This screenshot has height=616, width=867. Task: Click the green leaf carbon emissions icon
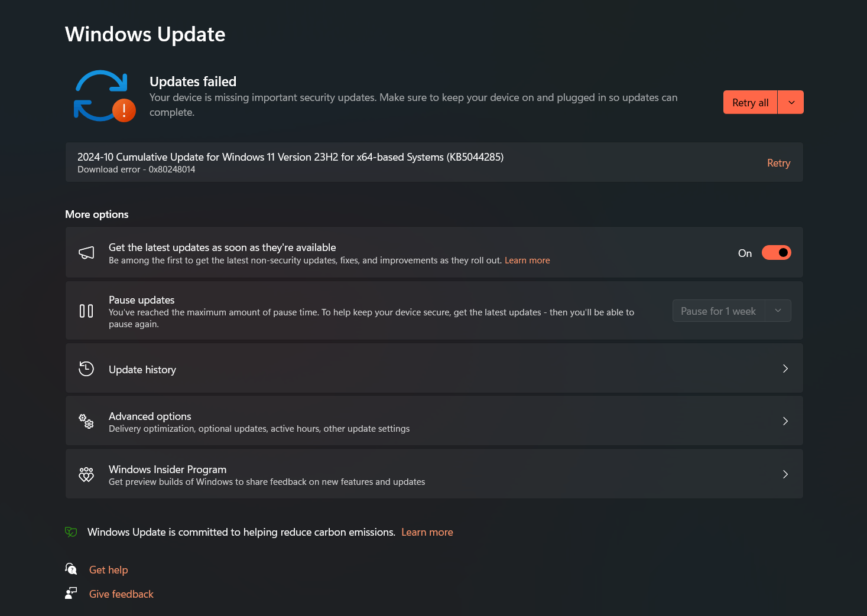pyautogui.click(x=71, y=532)
